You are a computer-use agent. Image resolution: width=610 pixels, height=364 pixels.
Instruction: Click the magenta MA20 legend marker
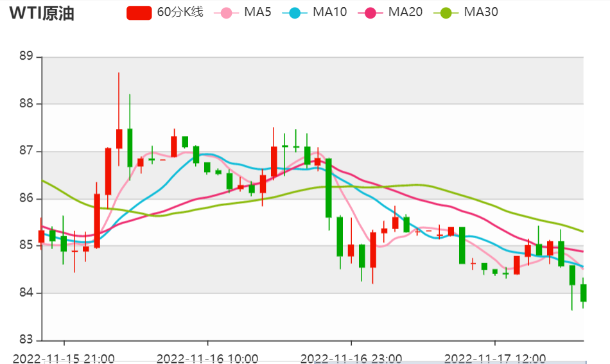370,13
